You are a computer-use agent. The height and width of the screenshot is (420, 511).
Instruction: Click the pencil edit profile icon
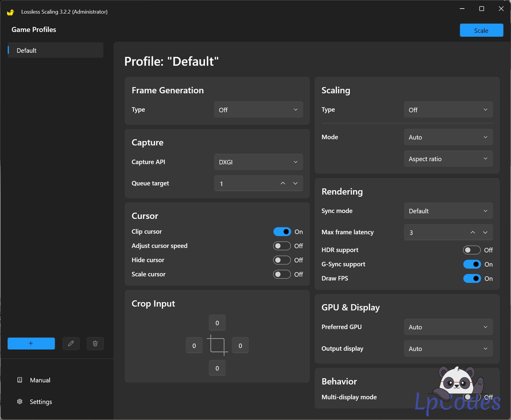[71, 343]
